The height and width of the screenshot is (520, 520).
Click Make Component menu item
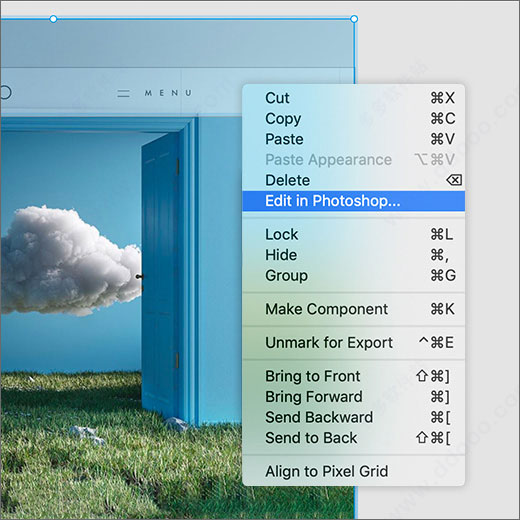coord(353,309)
